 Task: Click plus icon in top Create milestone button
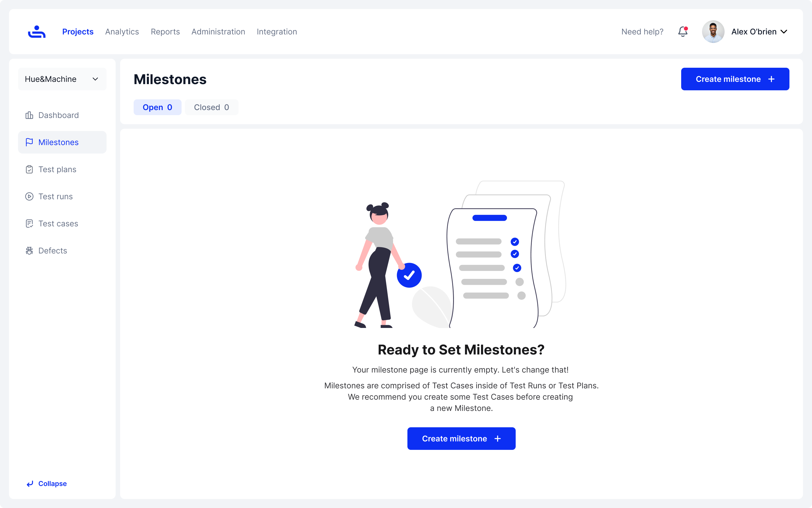(x=771, y=79)
